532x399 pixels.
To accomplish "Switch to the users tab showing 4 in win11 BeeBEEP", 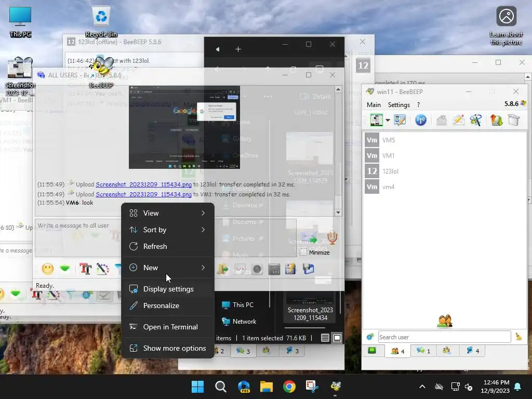I will (397, 351).
